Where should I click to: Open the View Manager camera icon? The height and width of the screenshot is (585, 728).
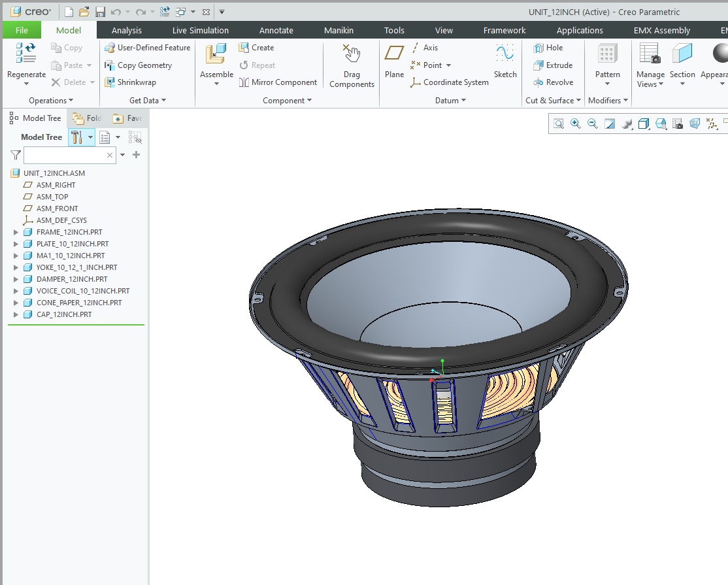pos(678,124)
